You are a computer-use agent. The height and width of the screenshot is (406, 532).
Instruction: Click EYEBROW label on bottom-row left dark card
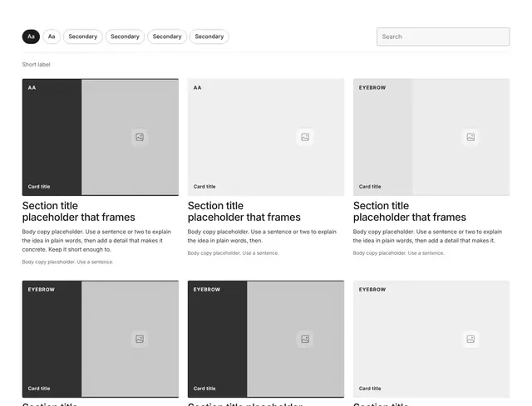point(42,290)
